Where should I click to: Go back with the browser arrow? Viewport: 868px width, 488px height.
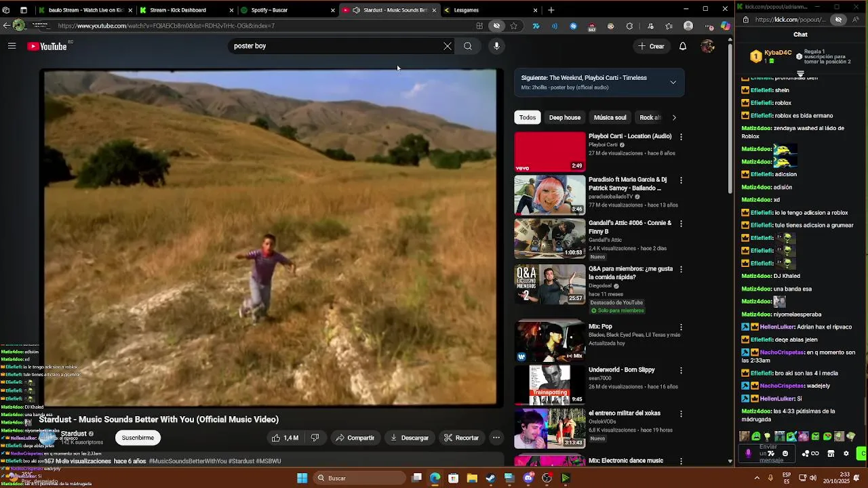tap(6, 26)
